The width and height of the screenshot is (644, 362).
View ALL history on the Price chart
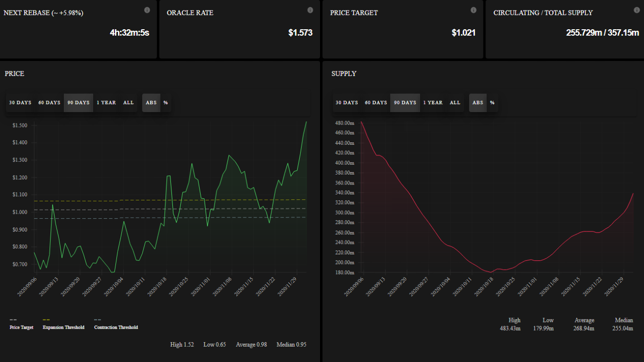128,103
